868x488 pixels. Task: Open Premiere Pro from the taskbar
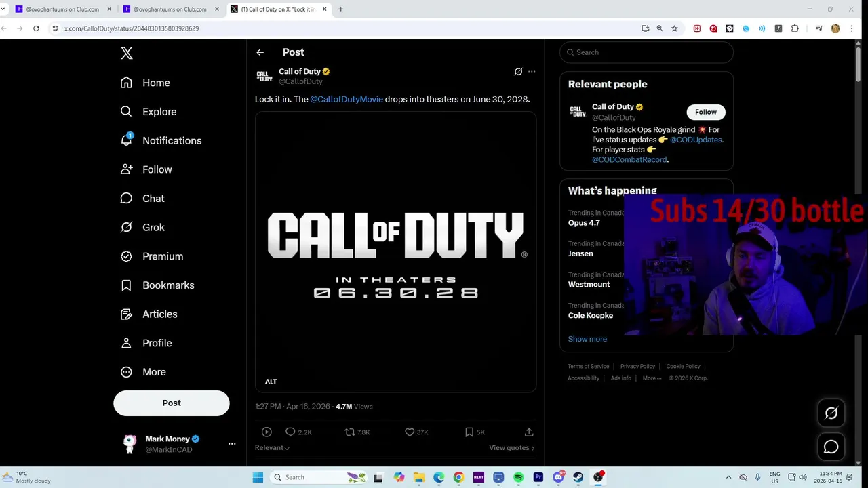point(538,477)
